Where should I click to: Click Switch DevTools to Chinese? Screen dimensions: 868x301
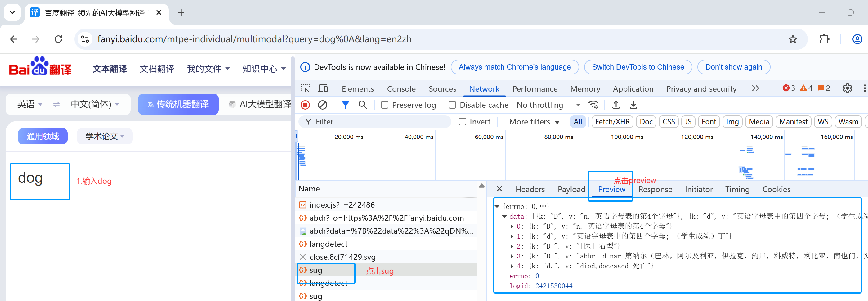point(638,67)
